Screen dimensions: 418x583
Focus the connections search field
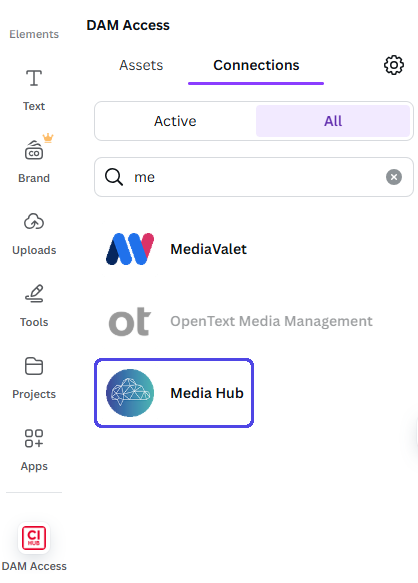click(x=254, y=177)
